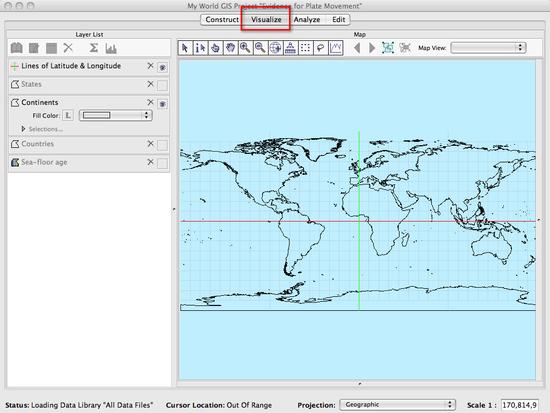The width and height of the screenshot is (550, 413).
Task: Go to next map view arrow
Action: point(372,48)
